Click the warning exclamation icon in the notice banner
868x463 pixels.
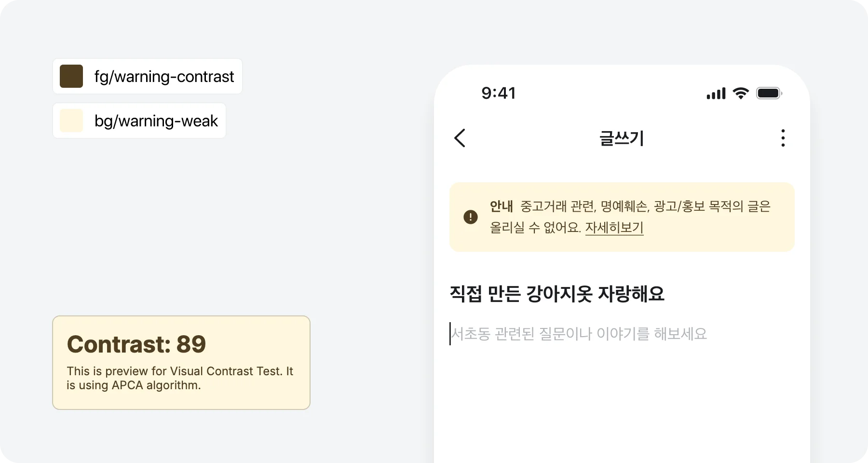point(470,217)
